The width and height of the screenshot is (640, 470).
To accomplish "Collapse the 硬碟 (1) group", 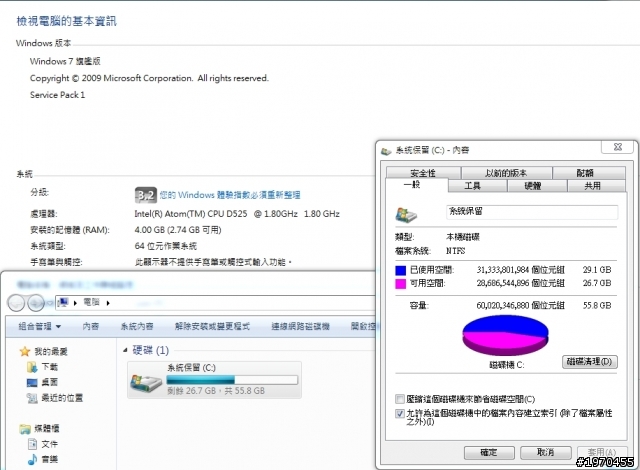I will coord(125,350).
